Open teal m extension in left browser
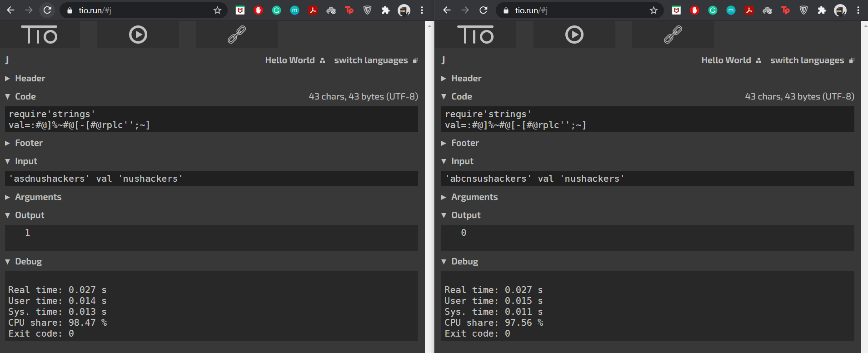Viewport: 868px width, 353px height. pyautogui.click(x=294, y=10)
